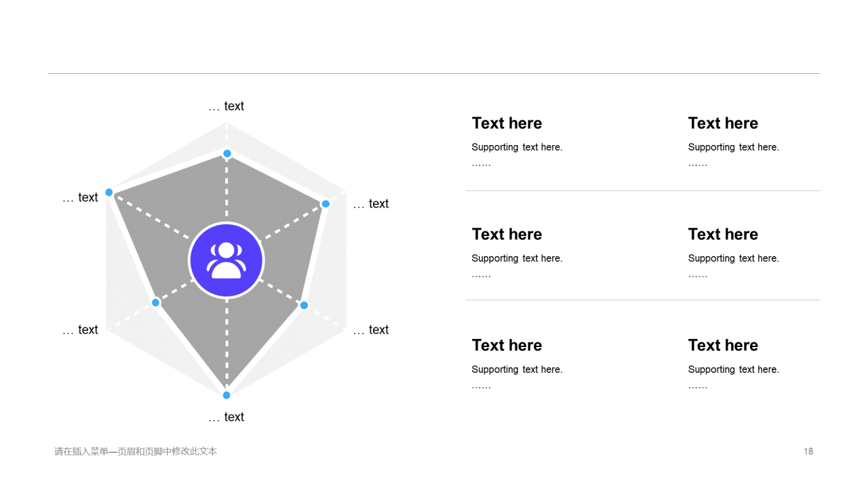Click the slide page number 18
The width and height of the screenshot is (868, 488).
808,451
